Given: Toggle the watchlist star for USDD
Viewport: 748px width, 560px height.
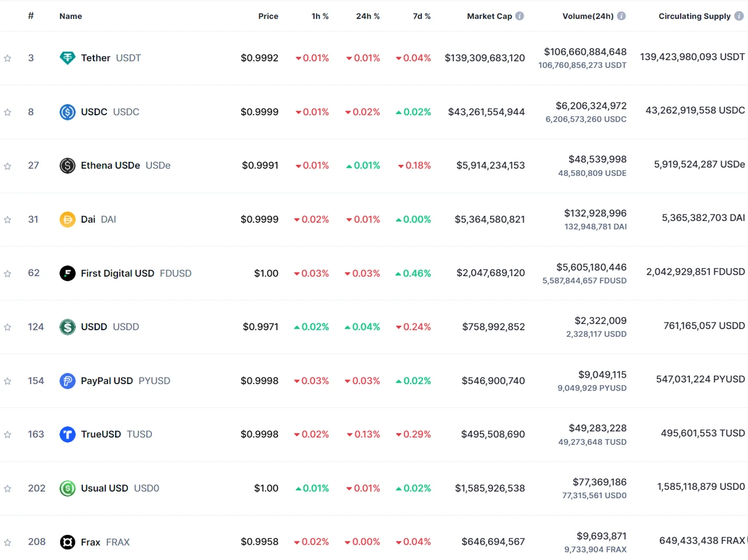Looking at the screenshot, I should [x=8, y=327].
